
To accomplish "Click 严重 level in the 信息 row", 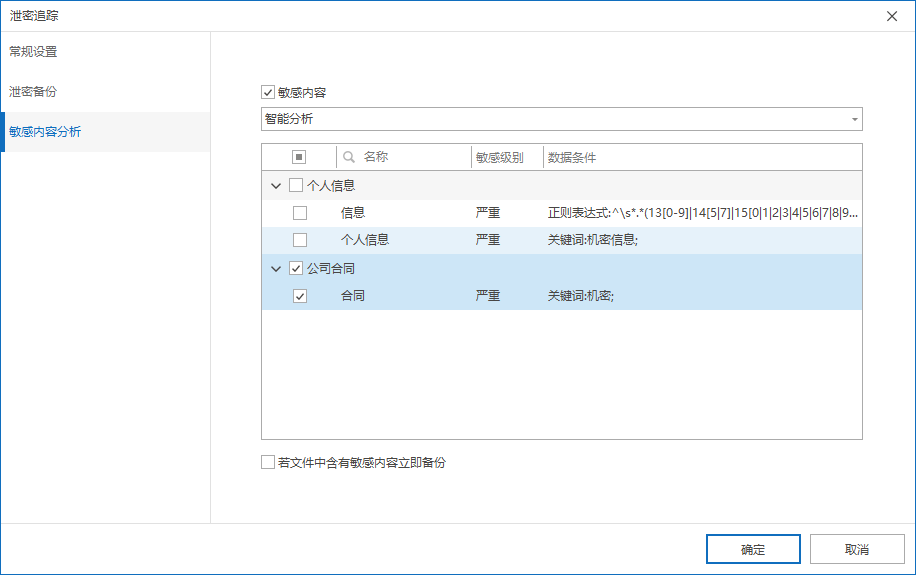I will (x=488, y=213).
